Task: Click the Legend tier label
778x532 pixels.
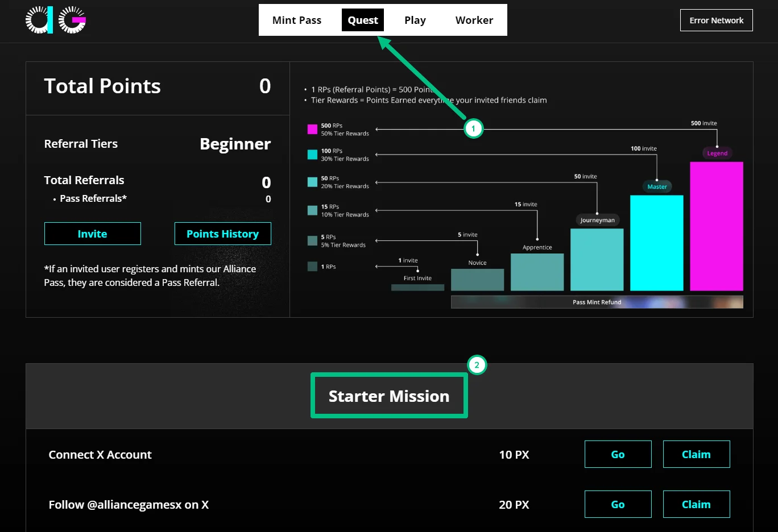Action: pyautogui.click(x=717, y=153)
